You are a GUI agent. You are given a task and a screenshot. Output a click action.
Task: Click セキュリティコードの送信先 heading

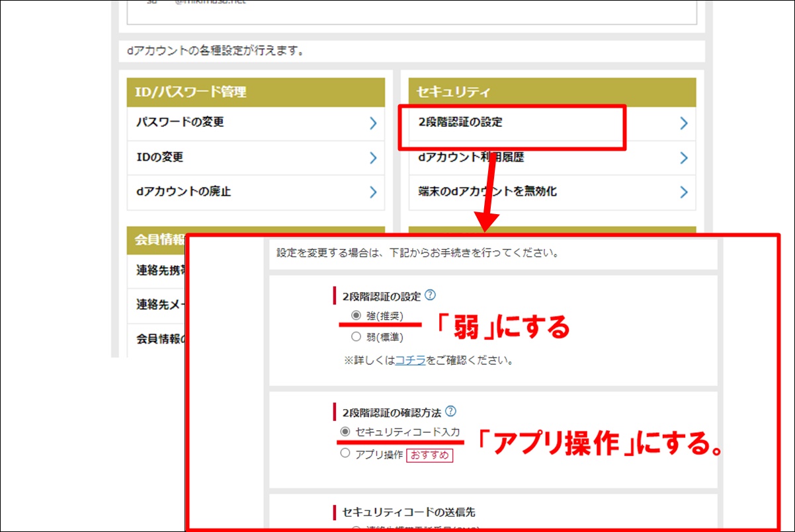click(409, 512)
